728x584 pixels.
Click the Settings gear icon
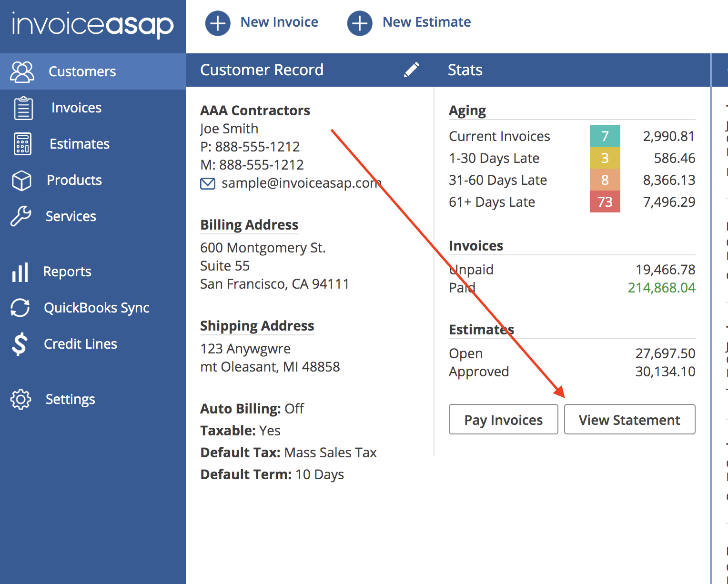(20, 399)
